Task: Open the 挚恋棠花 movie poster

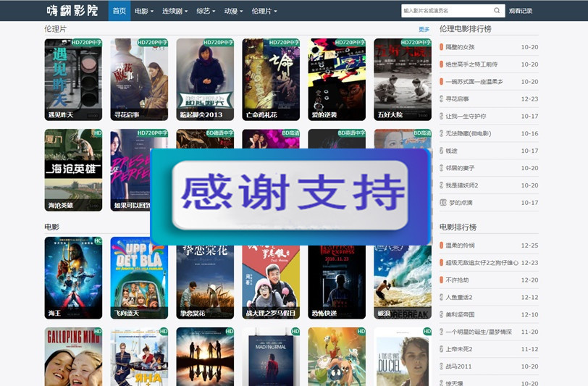Action: click(x=205, y=282)
